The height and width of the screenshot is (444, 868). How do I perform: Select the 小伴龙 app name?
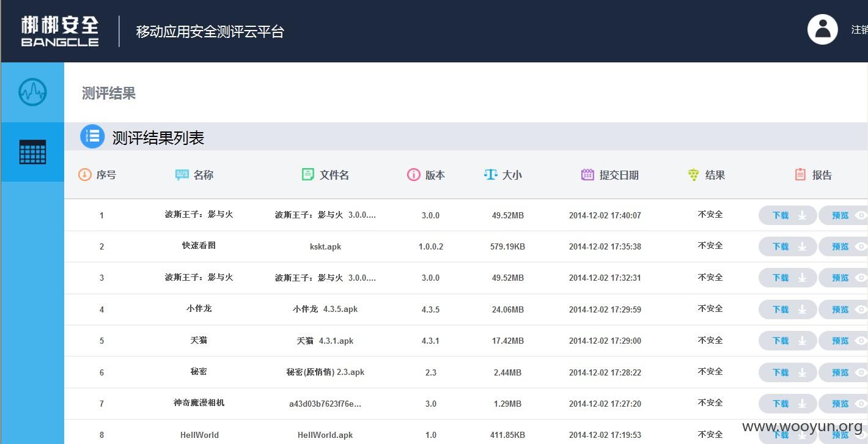(x=199, y=308)
